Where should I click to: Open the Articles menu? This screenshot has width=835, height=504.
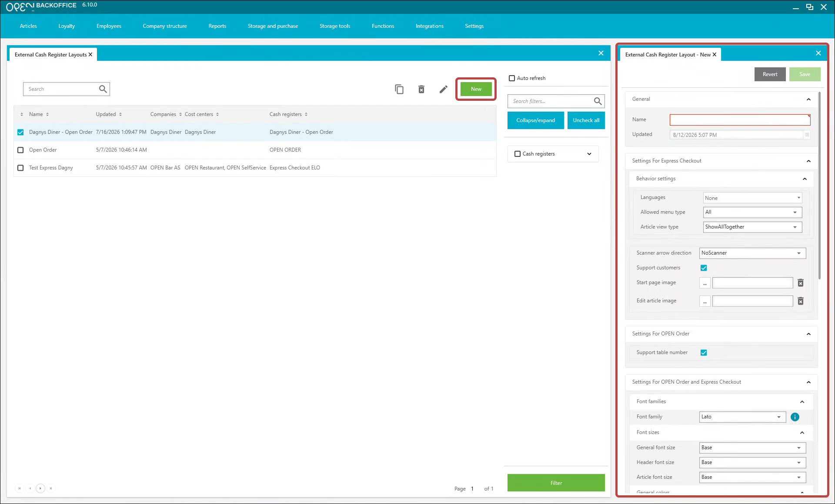tap(28, 26)
